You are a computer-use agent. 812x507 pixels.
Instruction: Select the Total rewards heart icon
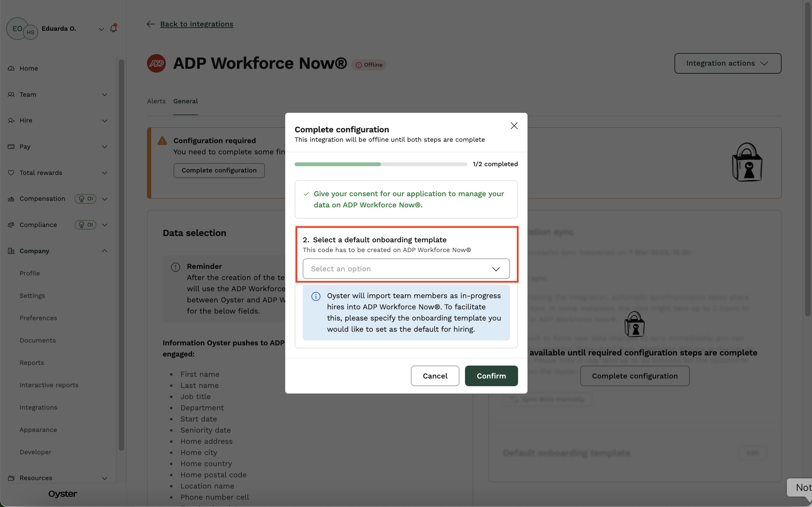(x=11, y=172)
